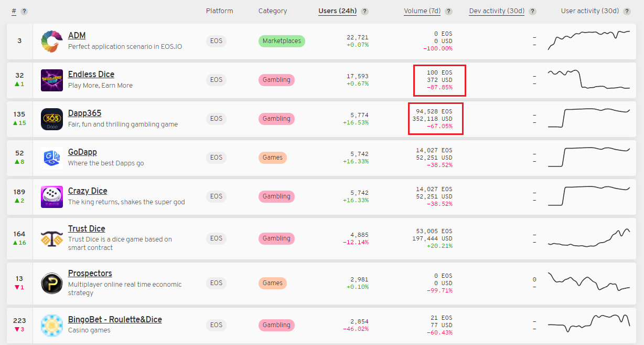The image size is (644, 345).
Task: Click EOS platform tag in GoDapp row
Action: pos(216,158)
